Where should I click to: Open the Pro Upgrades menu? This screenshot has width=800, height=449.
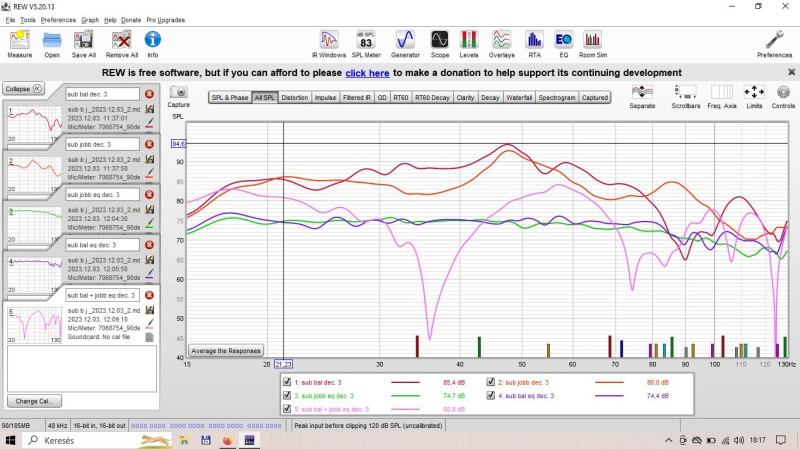(x=165, y=20)
